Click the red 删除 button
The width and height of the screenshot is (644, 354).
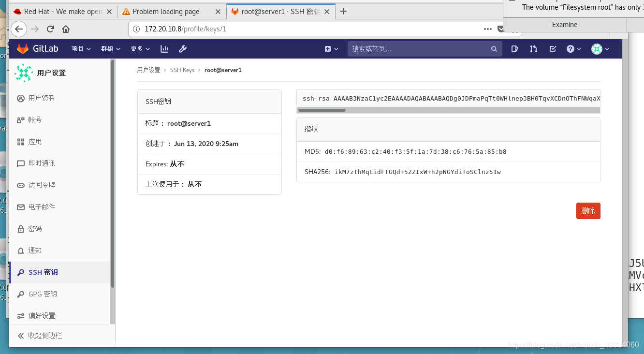click(x=588, y=211)
